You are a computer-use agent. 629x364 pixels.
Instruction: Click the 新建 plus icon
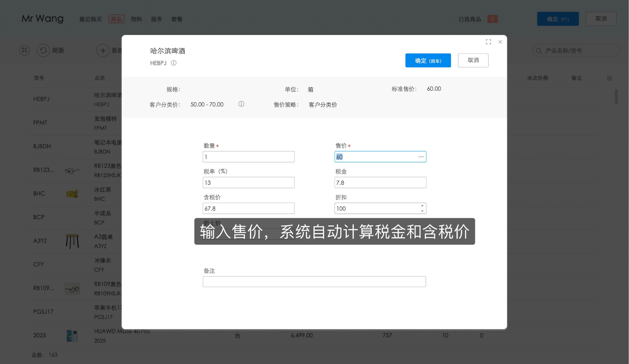coord(103,50)
